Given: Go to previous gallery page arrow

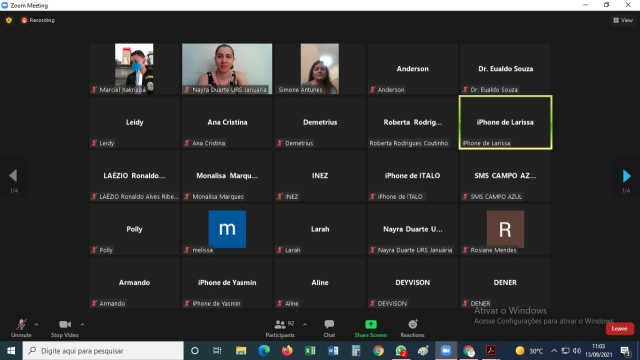Looking at the screenshot, I should [x=13, y=176].
